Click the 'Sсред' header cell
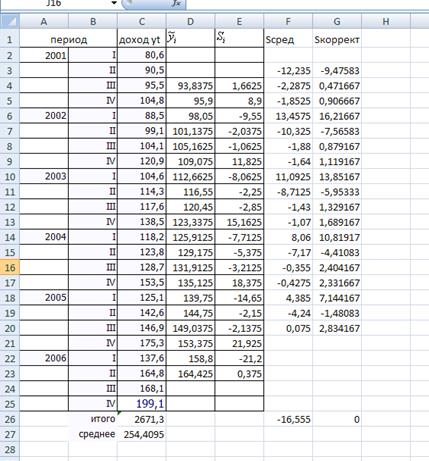The image size is (429, 461). 288,40
